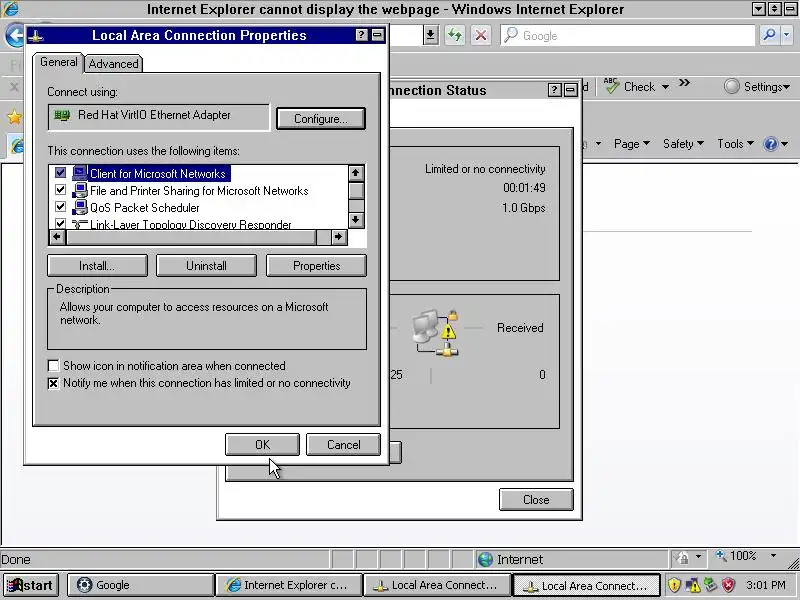Click Cancel in Connection Properties dialog
This screenshot has width=800, height=600.
click(x=343, y=444)
